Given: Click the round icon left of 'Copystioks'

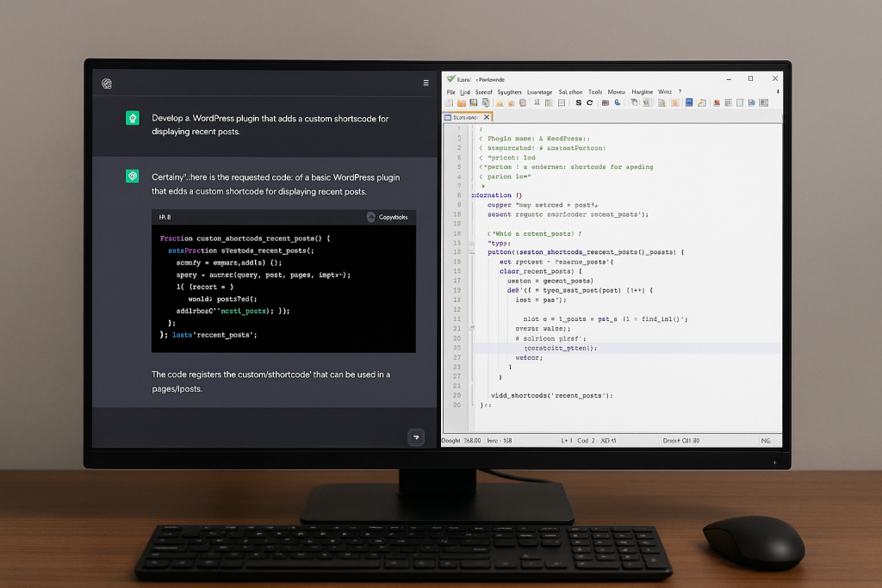Looking at the screenshot, I should 370,217.
